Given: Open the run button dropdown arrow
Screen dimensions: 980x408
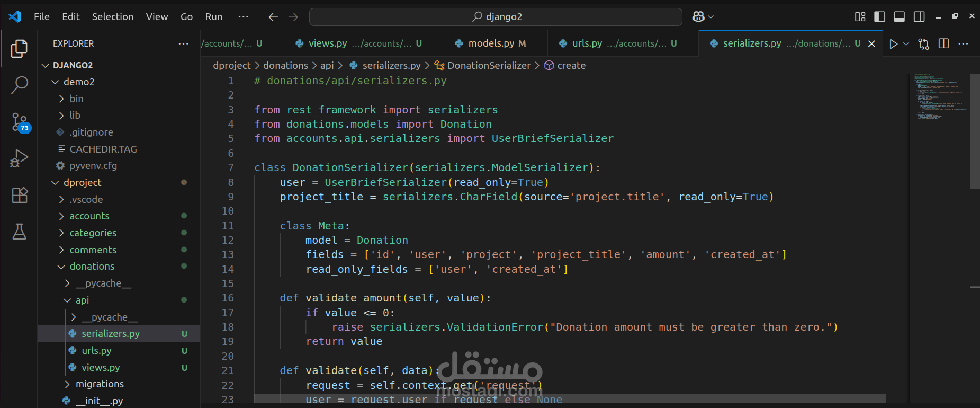Looking at the screenshot, I should (x=906, y=44).
